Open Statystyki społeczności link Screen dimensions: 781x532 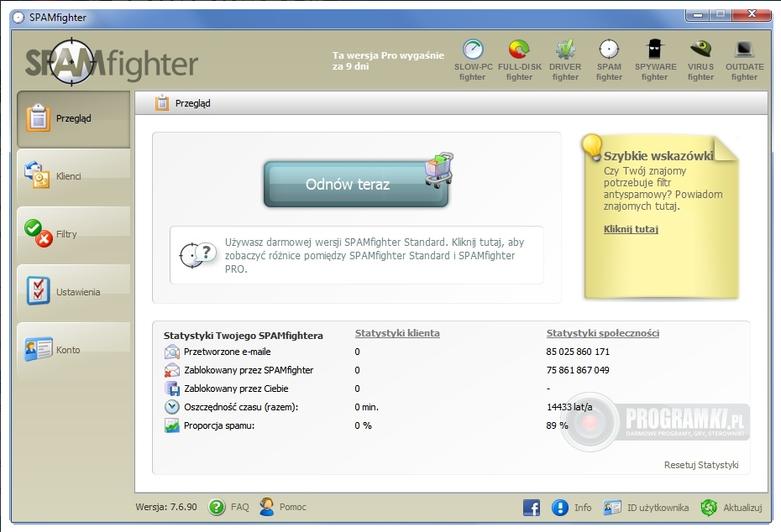pos(603,333)
